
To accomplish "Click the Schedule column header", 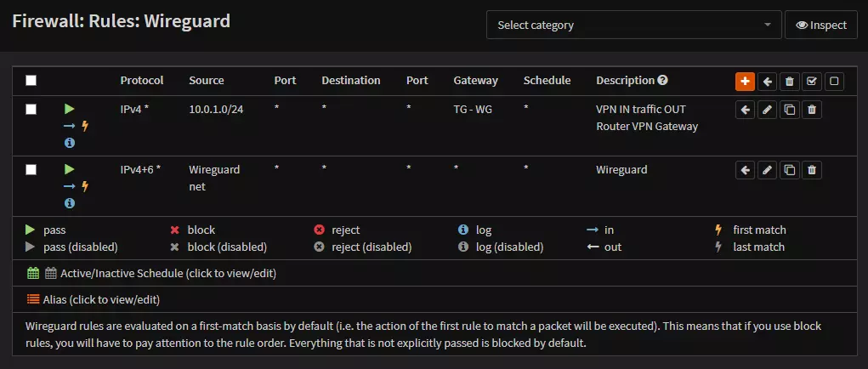I will [x=547, y=80].
